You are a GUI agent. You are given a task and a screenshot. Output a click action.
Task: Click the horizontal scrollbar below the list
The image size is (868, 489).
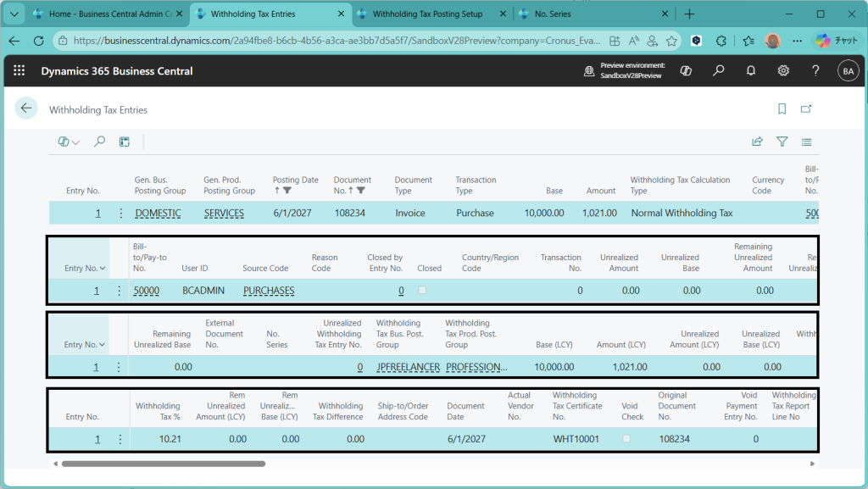(x=163, y=464)
